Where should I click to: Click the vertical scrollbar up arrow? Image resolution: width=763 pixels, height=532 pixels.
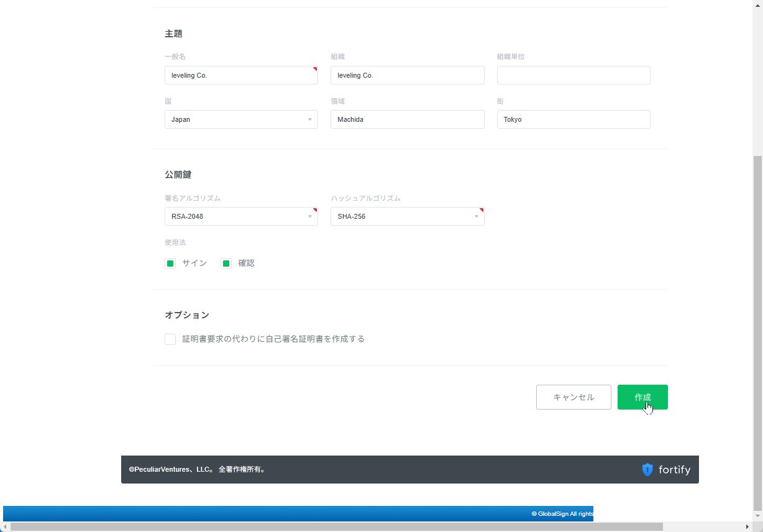click(757, 5)
